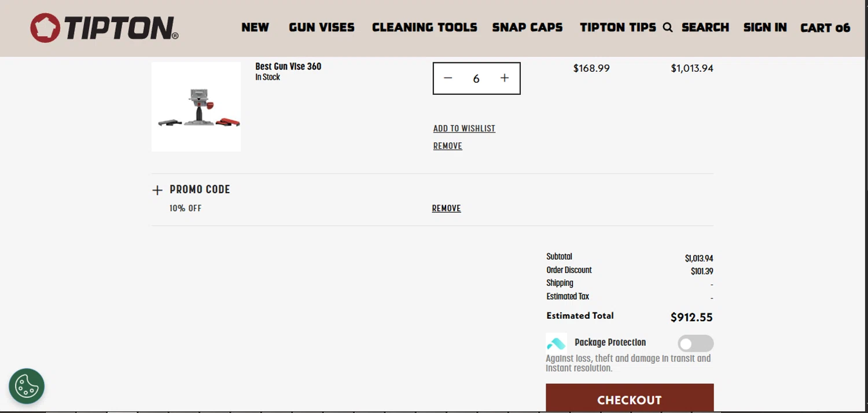The height and width of the screenshot is (413, 868).
Task: Open the NEW menu item
Action: point(255,27)
